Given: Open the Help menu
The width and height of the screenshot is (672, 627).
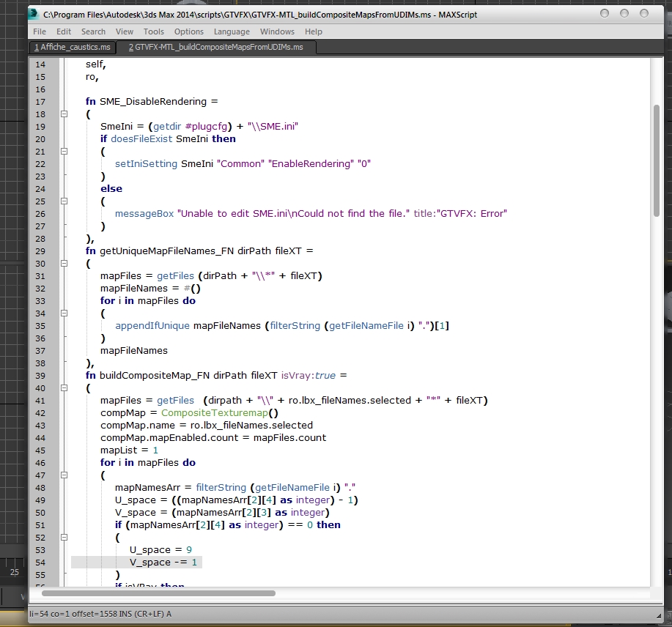Looking at the screenshot, I should pyautogui.click(x=314, y=31).
